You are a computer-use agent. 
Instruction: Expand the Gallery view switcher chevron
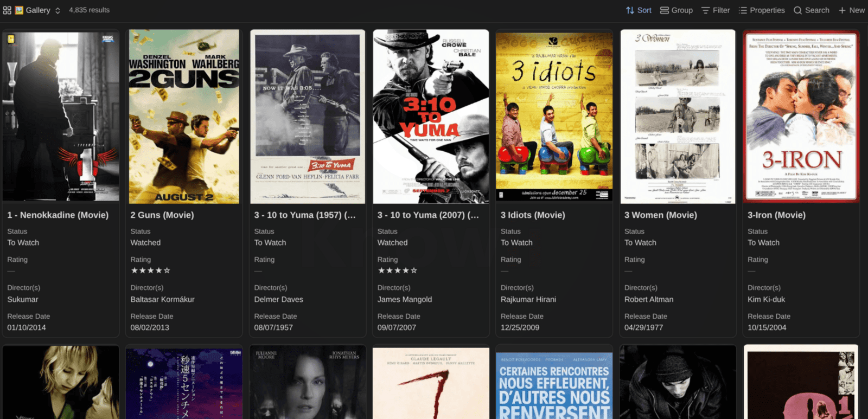[x=58, y=10]
